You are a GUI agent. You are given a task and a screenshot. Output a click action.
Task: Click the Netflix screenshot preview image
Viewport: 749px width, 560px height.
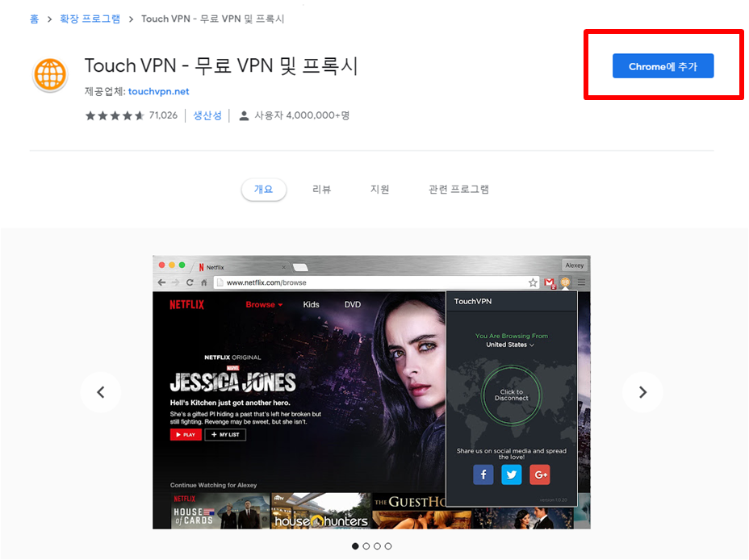point(371,392)
